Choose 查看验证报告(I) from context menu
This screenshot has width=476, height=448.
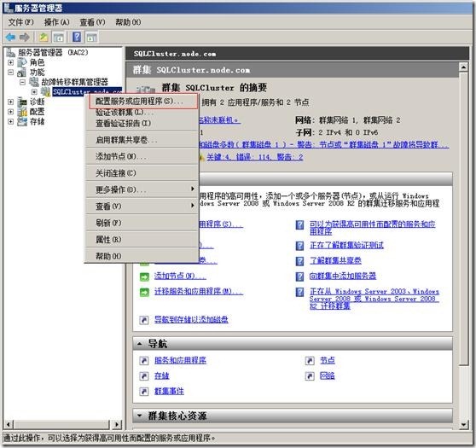(x=142, y=124)
